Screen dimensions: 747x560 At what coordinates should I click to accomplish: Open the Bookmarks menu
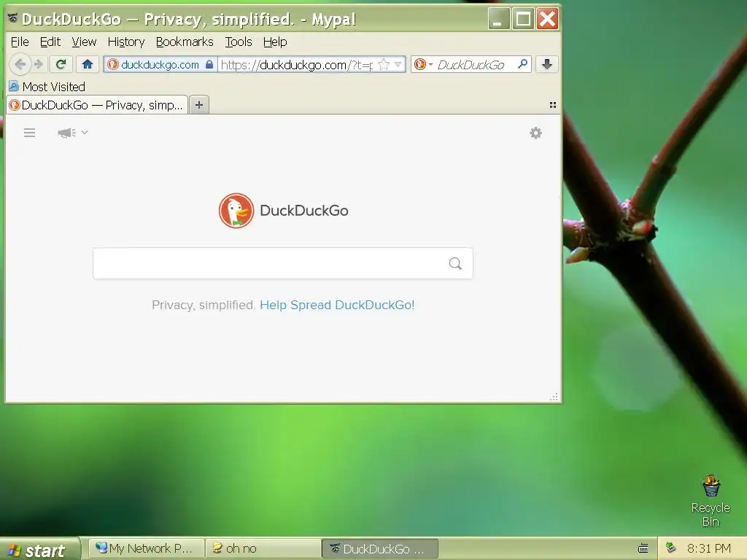tap(185, 42)
